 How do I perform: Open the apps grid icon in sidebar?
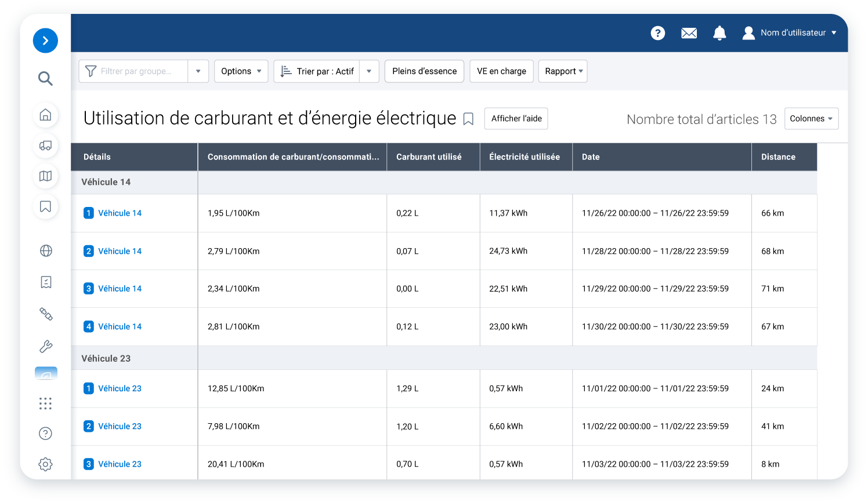(x=45, y=403)
